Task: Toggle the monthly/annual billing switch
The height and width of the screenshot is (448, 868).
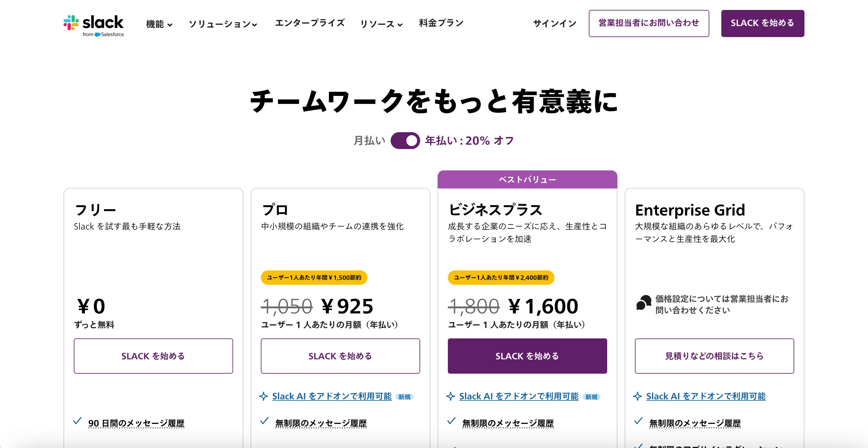Action: (x=405, y=141)
